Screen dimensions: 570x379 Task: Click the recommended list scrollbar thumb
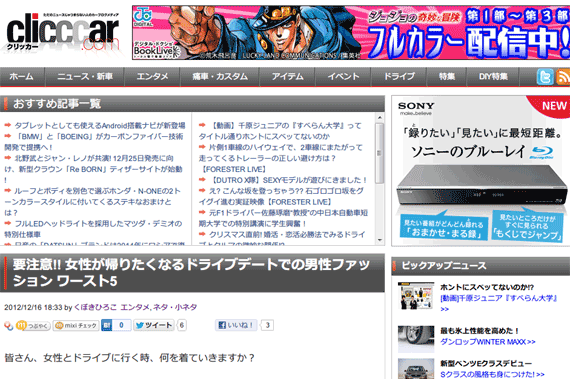(380, 153)
